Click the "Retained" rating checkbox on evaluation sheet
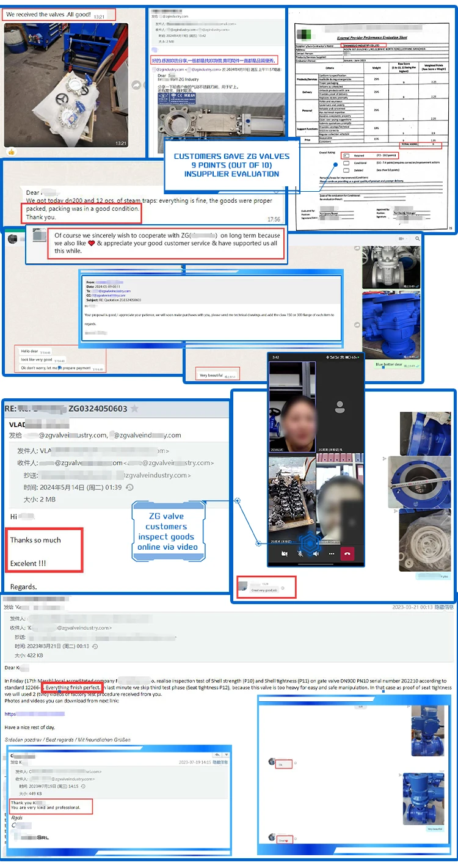The width and height of the screenshot is (458, 868). pyautogui.click(x=346, y=156)
